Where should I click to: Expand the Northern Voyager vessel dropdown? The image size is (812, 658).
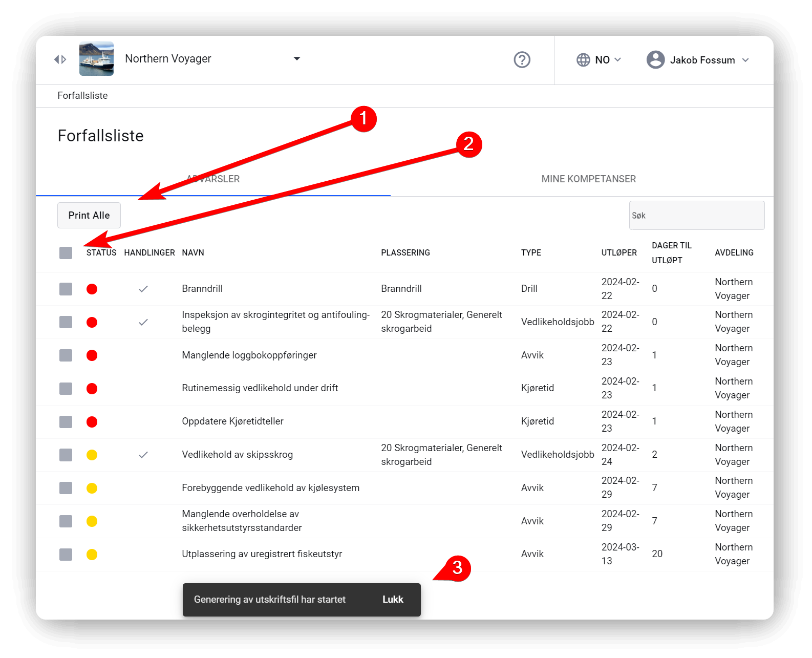[x=296, y=59]
